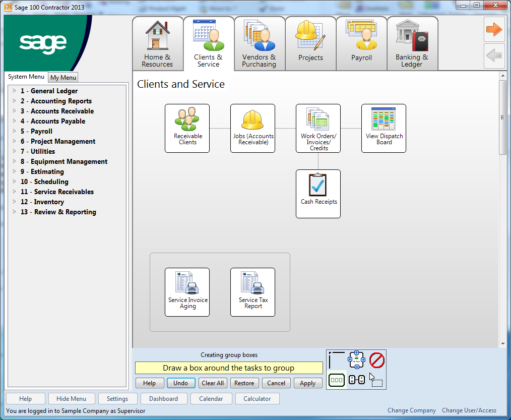The image size is (511, 420).
Task: Click the logged-in status bar message
Action: (x=76, y=411)
